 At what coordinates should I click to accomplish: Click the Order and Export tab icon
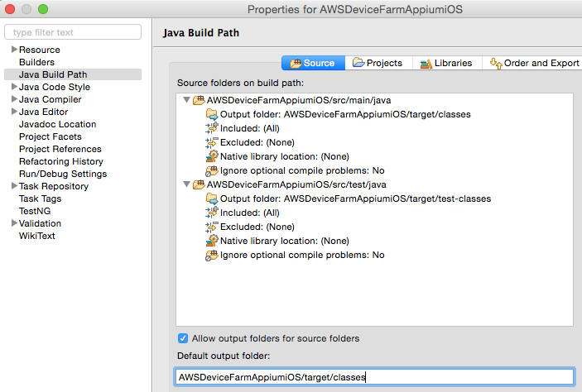point(496,64)
